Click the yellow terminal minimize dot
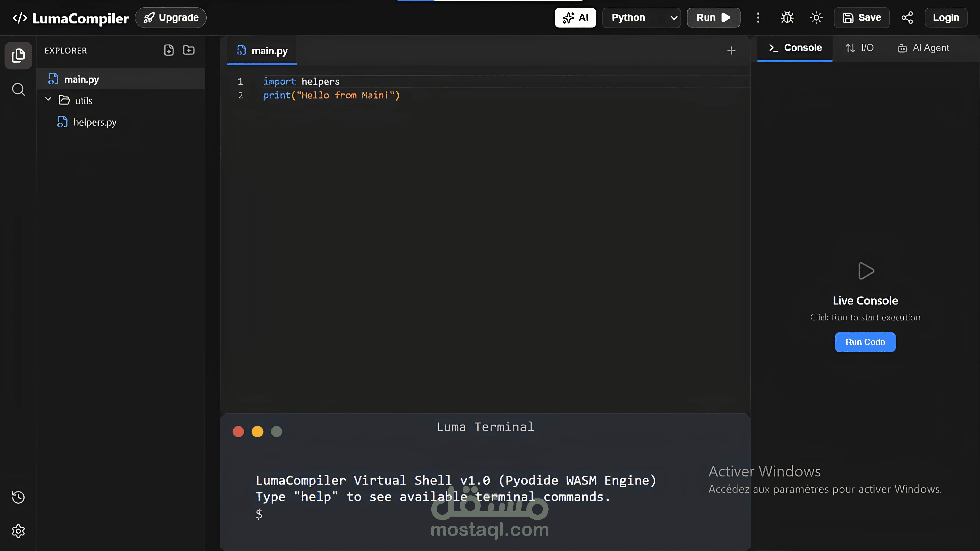The image size is (980, 551). 258,432
